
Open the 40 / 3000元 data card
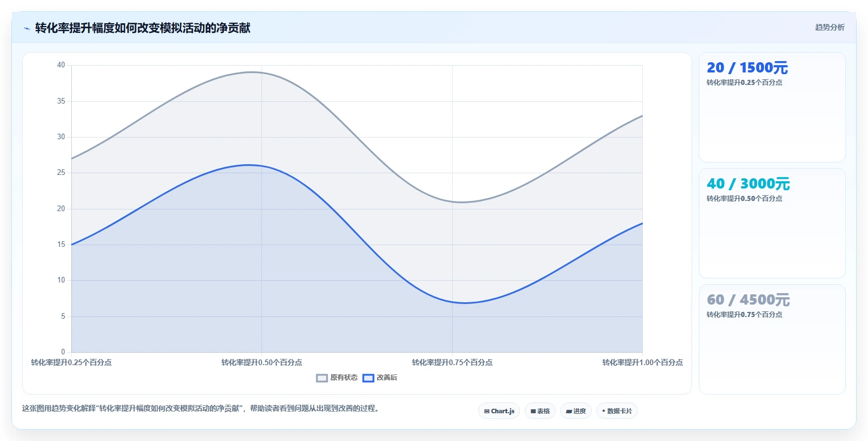772,223
